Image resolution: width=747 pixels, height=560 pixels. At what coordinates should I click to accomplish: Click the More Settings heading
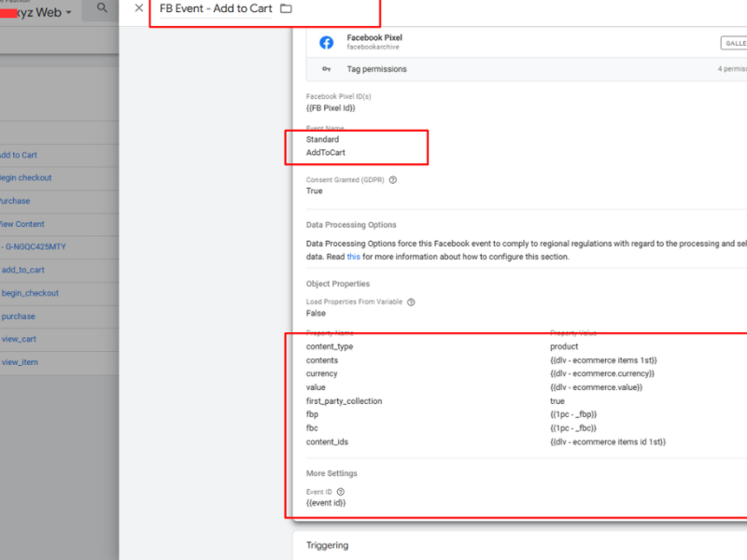pos(331,473)
